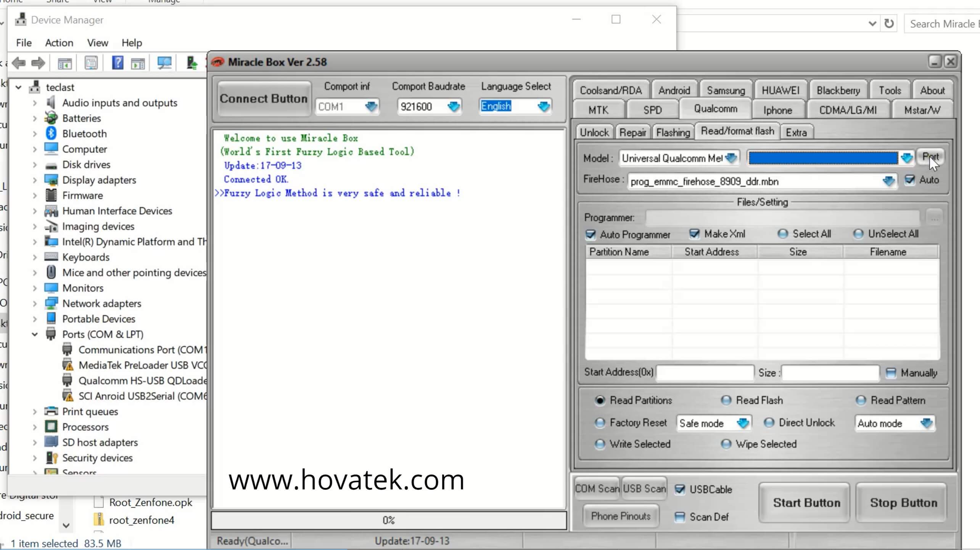Select Root_Zenfone.opk file in Explorer
The height and width of the screenshot is (550, 980).
pos(143,502)
